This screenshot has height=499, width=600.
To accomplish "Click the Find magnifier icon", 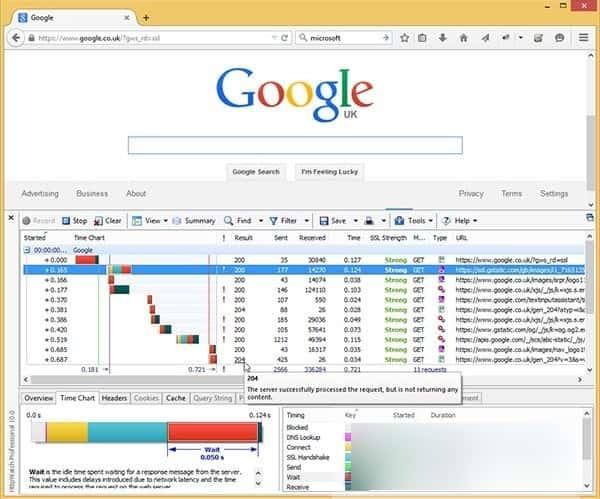I will click(230, 220).
